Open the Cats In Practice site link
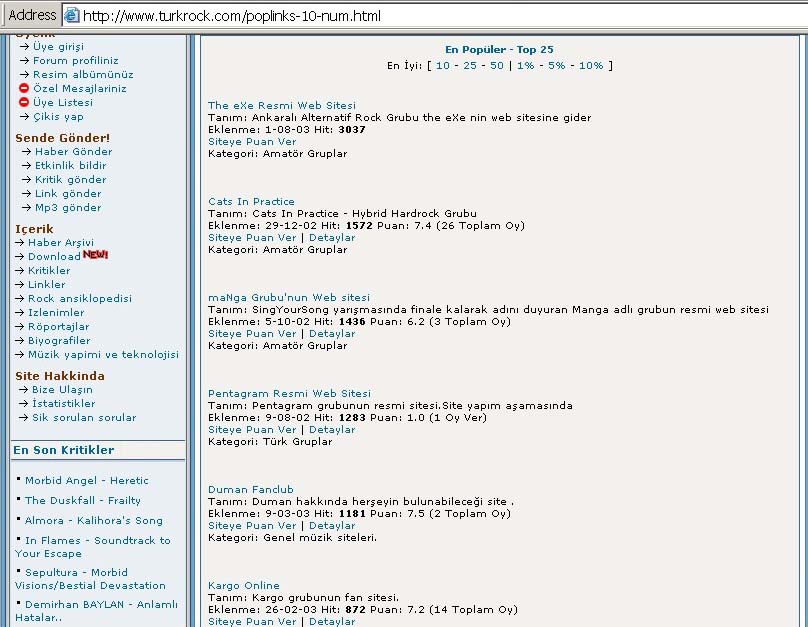 (x=251, y=201)
